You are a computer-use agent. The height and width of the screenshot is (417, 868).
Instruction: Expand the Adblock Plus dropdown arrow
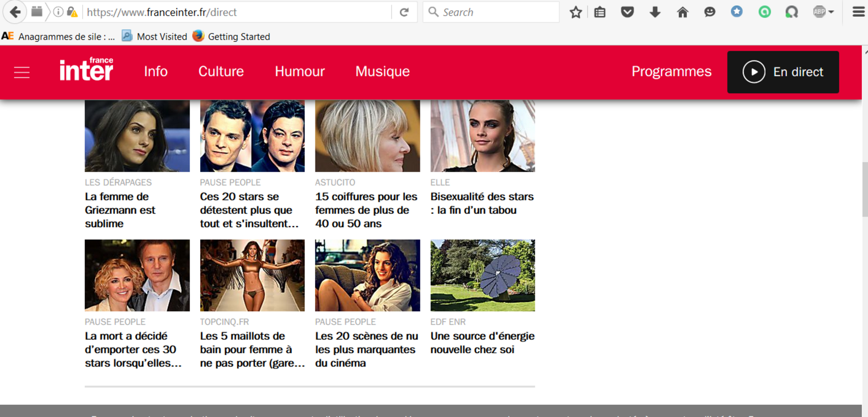[x=831, y=12]
